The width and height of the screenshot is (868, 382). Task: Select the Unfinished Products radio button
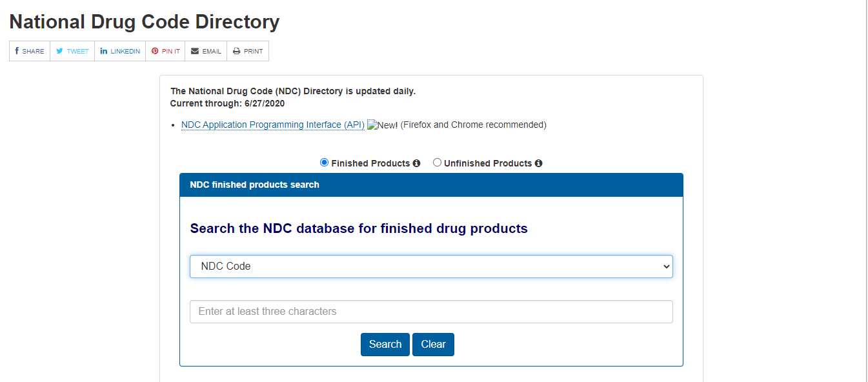coord(437,163)
